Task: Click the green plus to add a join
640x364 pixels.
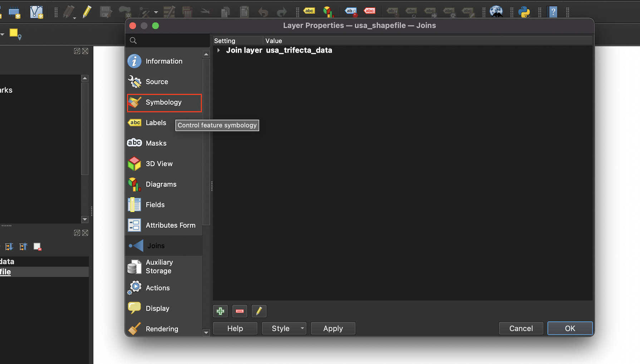Action: tap(220, 311)
